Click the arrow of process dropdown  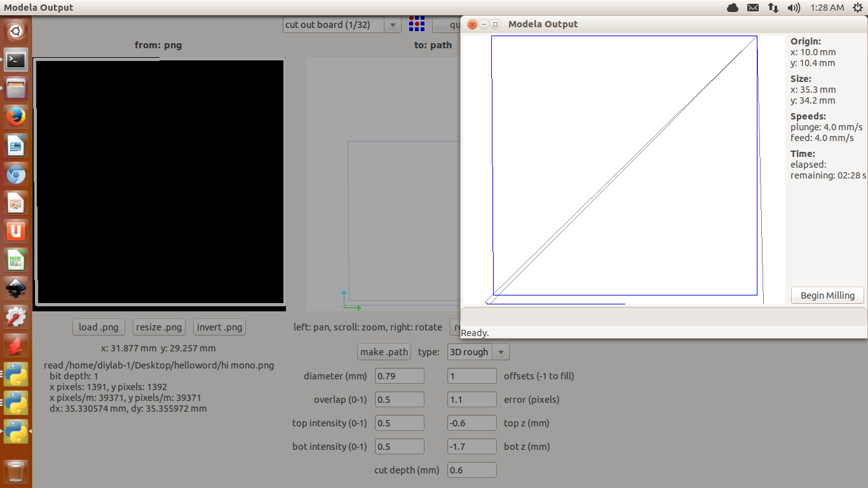(393, 25)
